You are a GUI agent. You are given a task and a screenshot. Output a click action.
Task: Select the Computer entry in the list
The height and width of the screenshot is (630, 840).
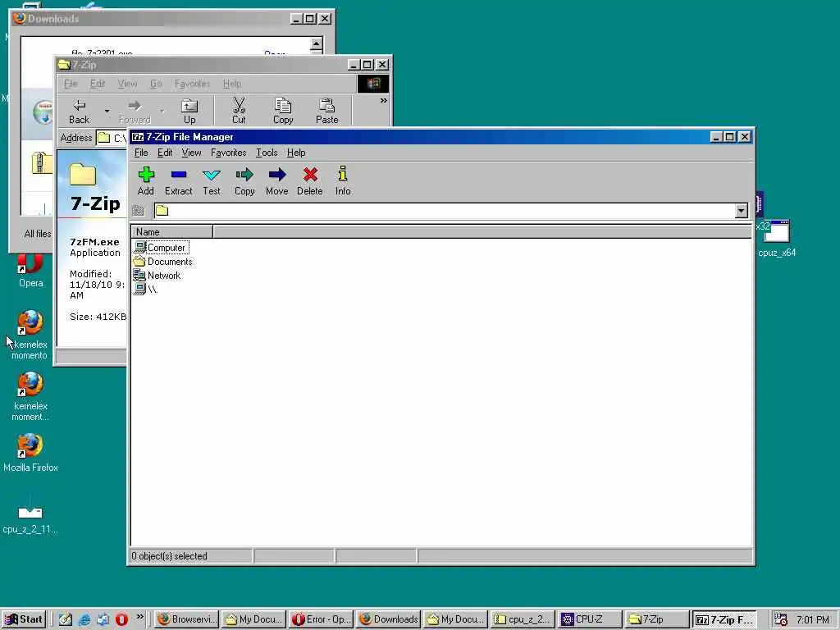[161, 248]
